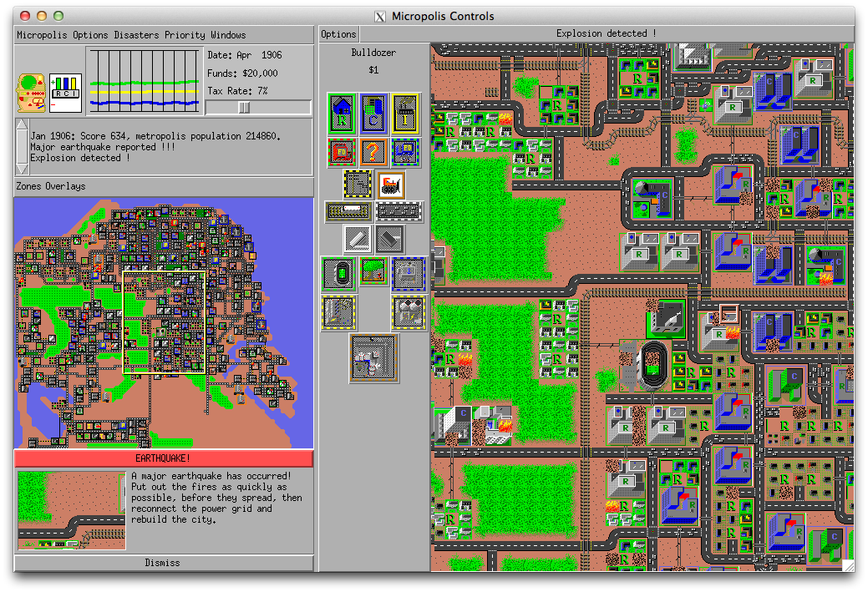Pick the Fire Department tool
Screen dimensions: 868x592
341,151
